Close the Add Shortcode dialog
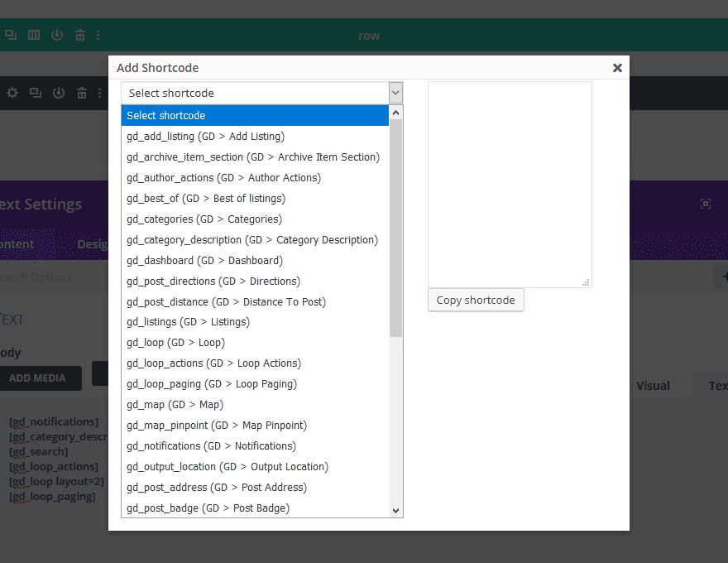The width and height of the screenshot is (728, 563). 617,67
